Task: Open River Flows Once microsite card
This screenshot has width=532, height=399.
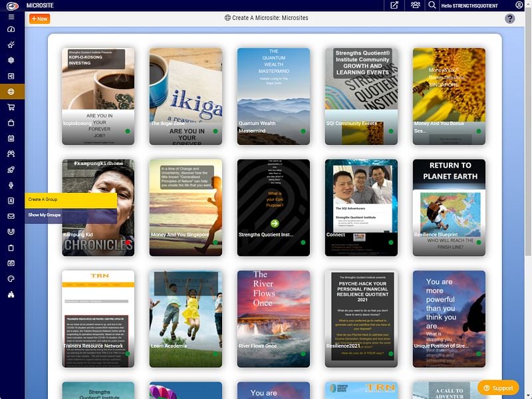Action: (x=273, y=319)
